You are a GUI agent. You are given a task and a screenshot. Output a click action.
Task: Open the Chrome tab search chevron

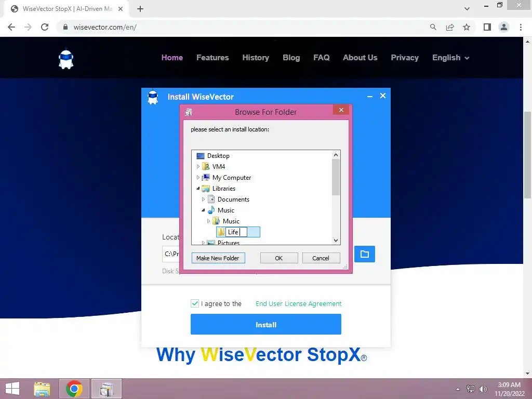pyautogui.click(x=467, y=9)
